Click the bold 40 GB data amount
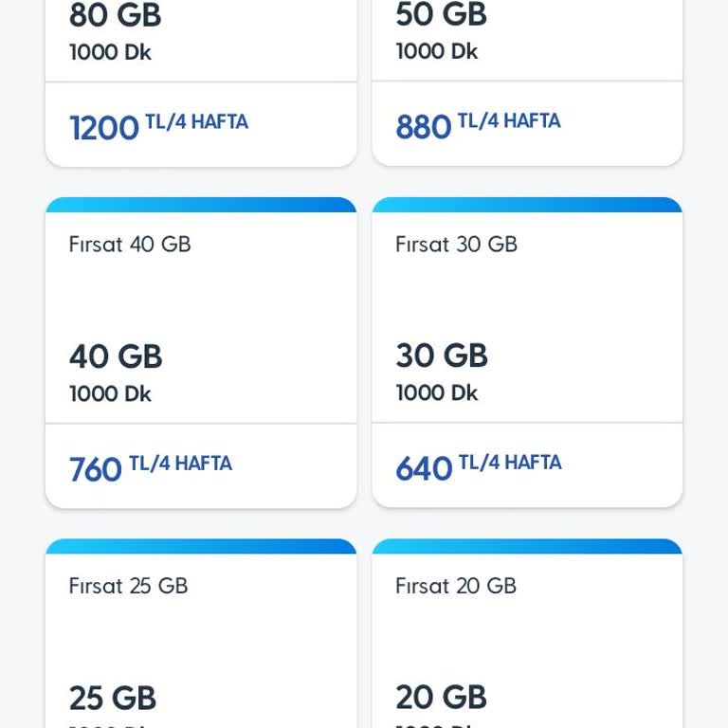Screen dimensions: 728x728 click(x=116, y=356)
